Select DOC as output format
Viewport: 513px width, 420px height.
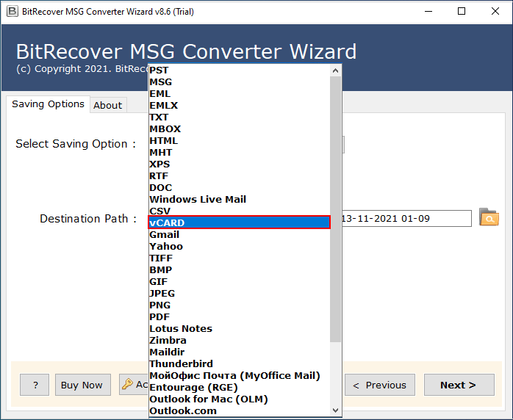click(240, 188)
